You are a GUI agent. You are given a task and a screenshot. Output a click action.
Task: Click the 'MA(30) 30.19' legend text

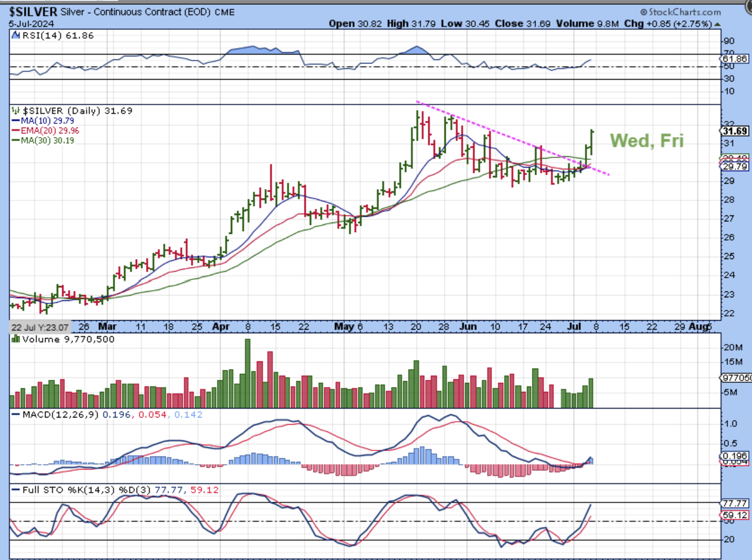(47, 140)
